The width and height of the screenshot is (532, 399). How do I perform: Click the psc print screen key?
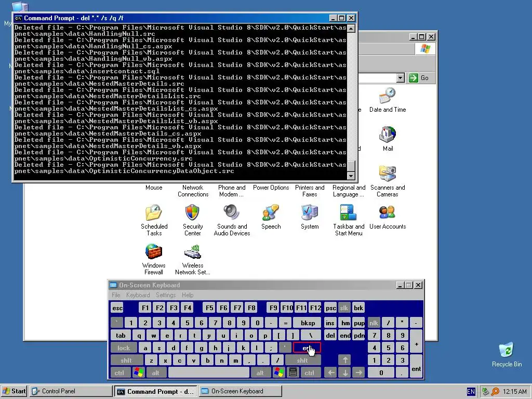[x=331, y=308]
